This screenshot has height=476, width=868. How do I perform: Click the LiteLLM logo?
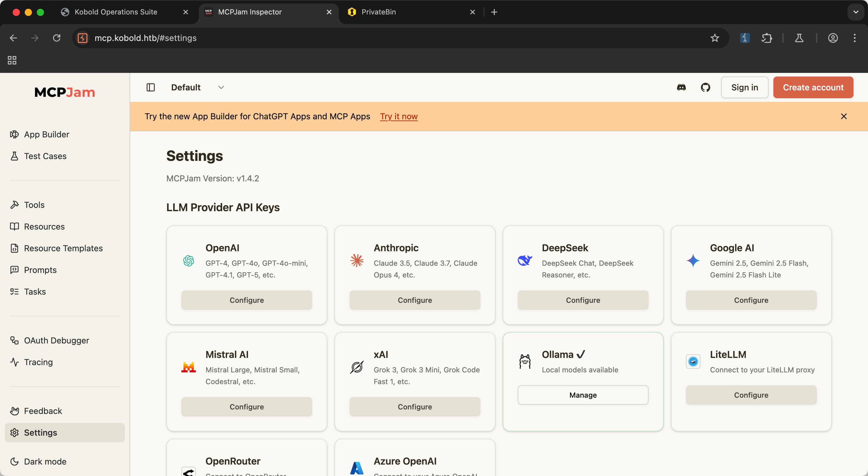coord(693,362)
